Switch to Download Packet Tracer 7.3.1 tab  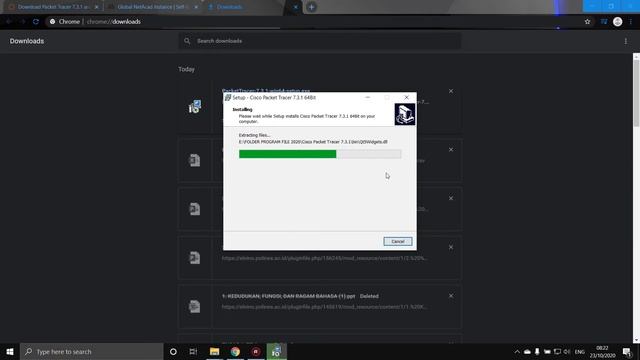coord(53,7)
